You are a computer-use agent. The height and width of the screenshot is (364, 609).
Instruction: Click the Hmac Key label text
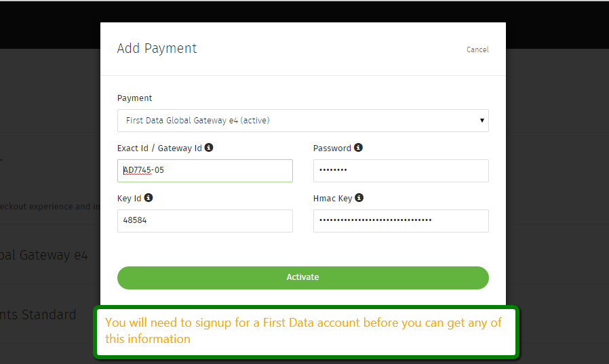[x=332, y=199]
